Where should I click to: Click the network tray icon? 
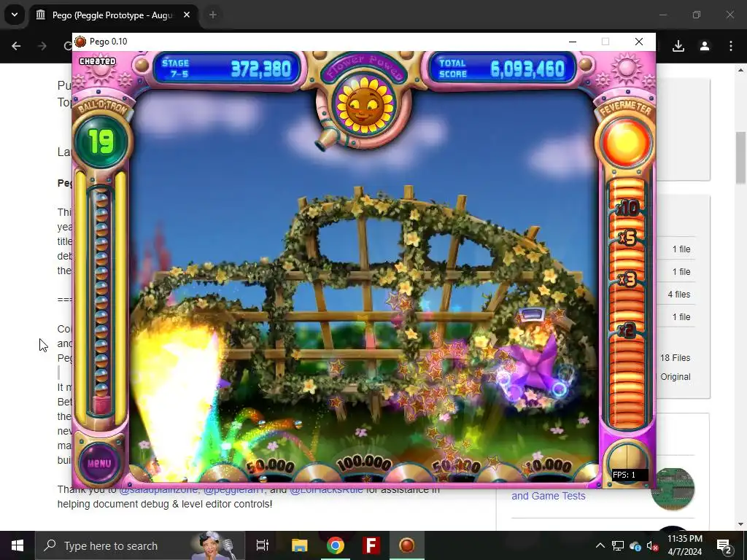[618, 545]
